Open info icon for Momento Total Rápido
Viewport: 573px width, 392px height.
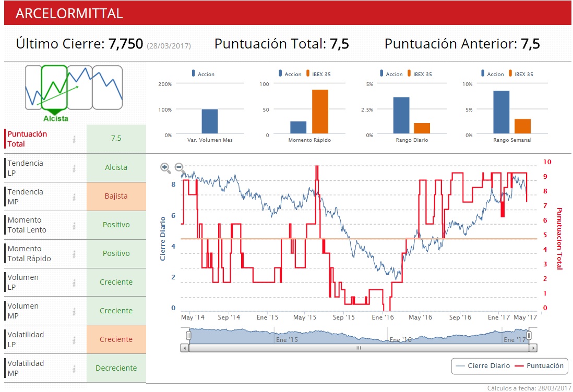74,254
